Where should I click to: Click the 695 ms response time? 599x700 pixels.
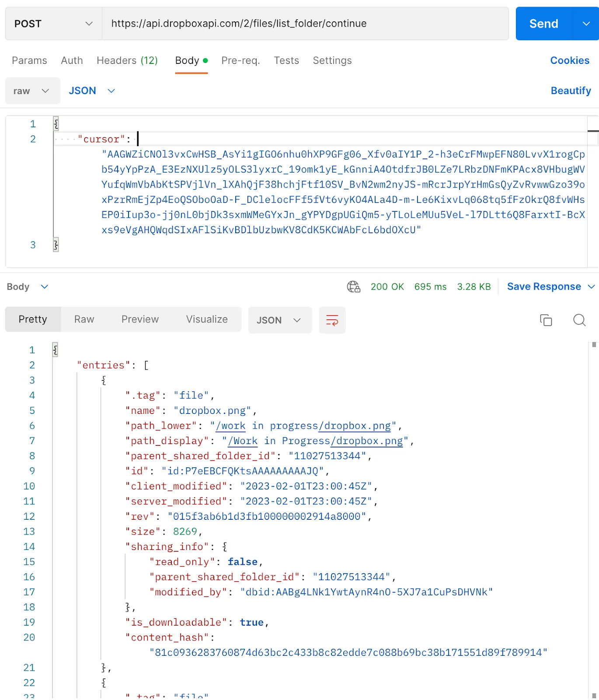coord(430,287)
